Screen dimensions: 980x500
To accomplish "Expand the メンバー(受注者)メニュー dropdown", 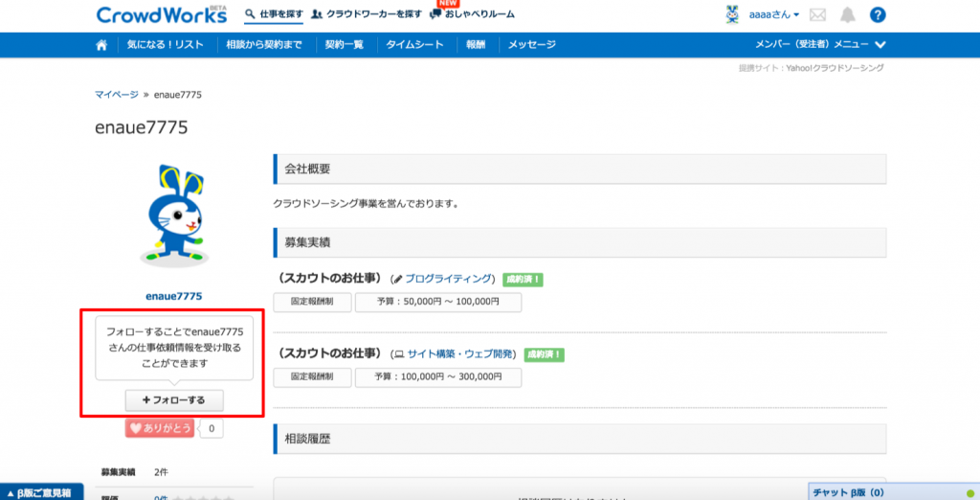I will [820, 45].
